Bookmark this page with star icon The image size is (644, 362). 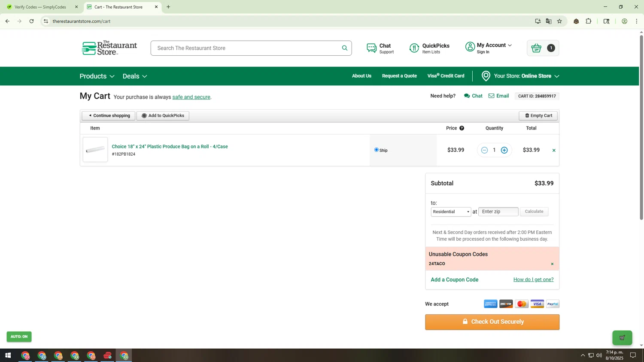559,21
